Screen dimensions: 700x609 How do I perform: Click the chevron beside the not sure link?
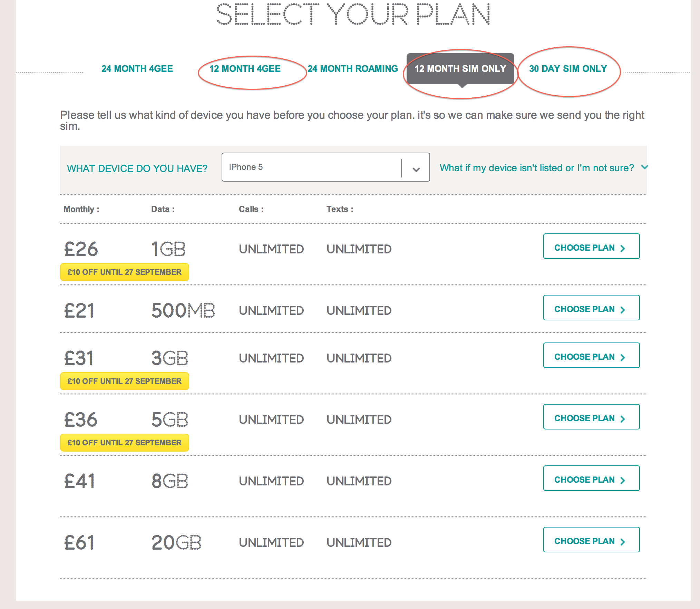click(x=644, y=167)
